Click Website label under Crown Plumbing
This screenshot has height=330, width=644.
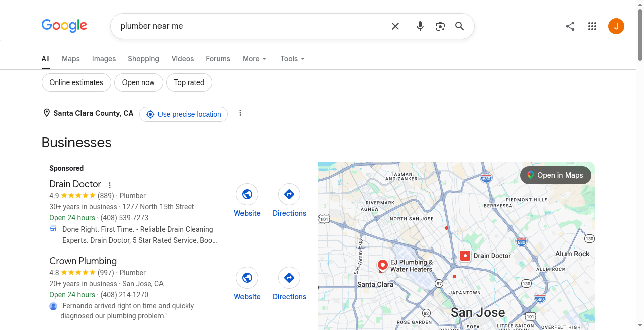pos(247,297)
